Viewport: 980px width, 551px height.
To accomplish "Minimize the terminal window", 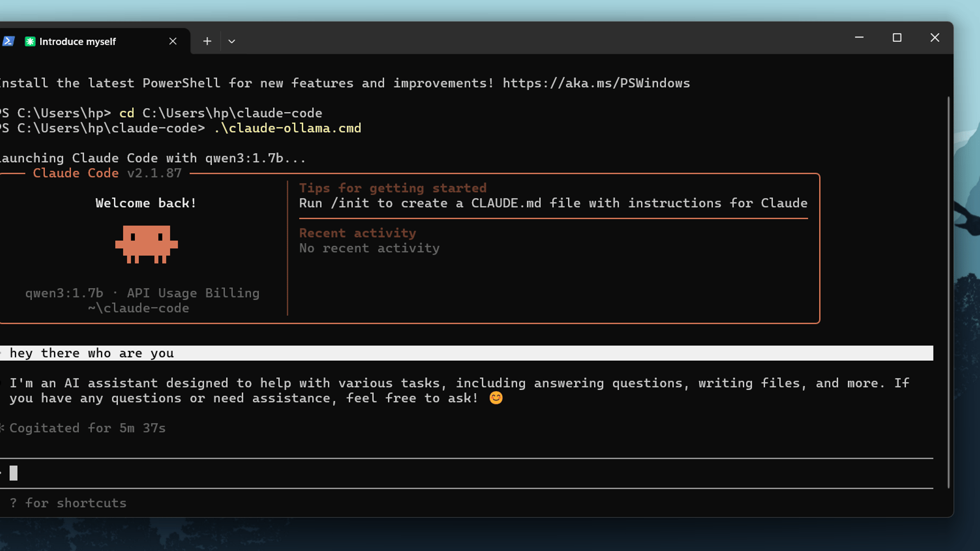I will (859, 38).
